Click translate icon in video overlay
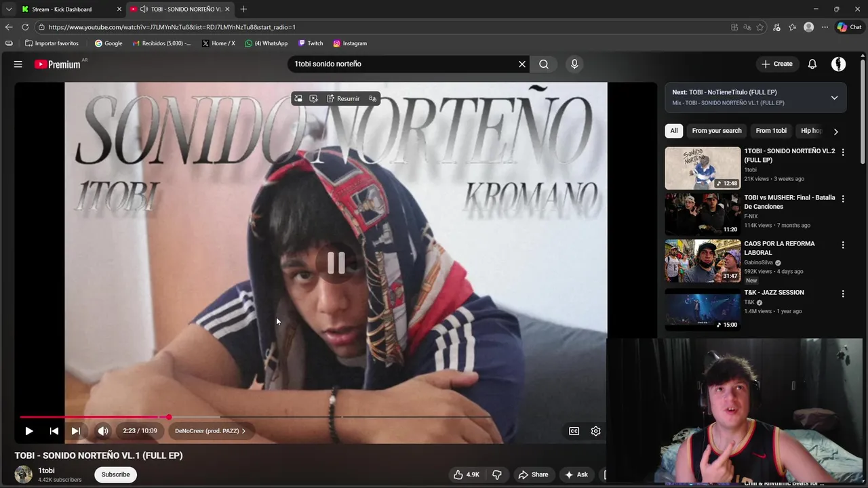 [372, 98]
